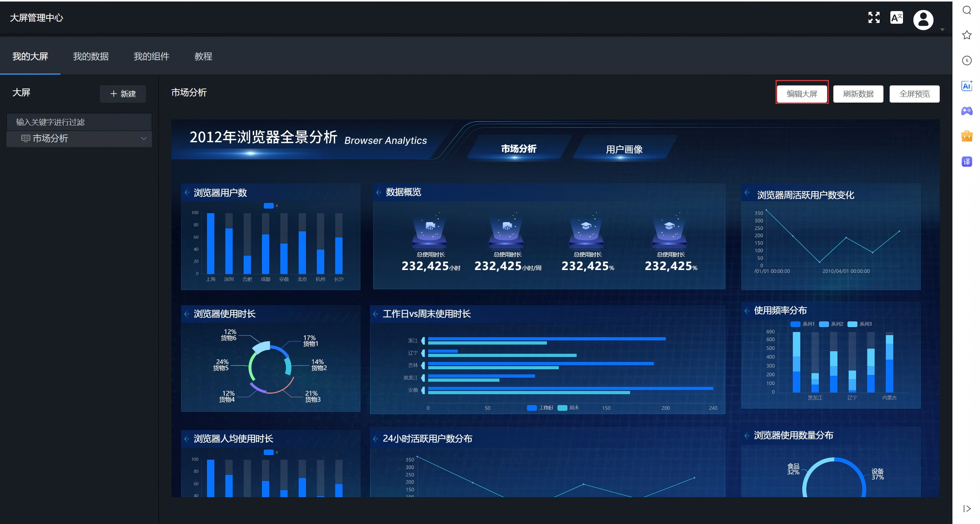Click the arrow icon beside 24小时活跃用户数分布 title
Image resolution: width=980 pixels, height=524 pixels.
pyautogui.click(x=376, y=439)
